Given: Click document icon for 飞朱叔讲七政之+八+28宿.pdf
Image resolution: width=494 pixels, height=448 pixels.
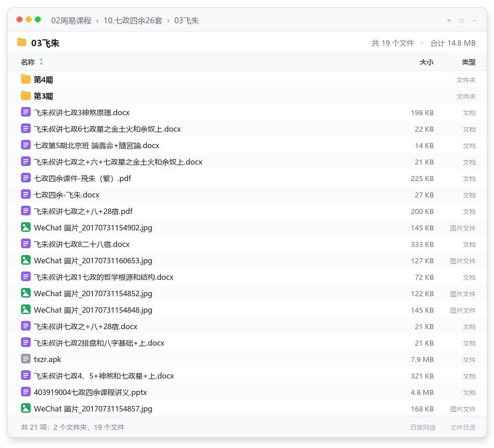Looking at the screenshot, I should point(26,211).
